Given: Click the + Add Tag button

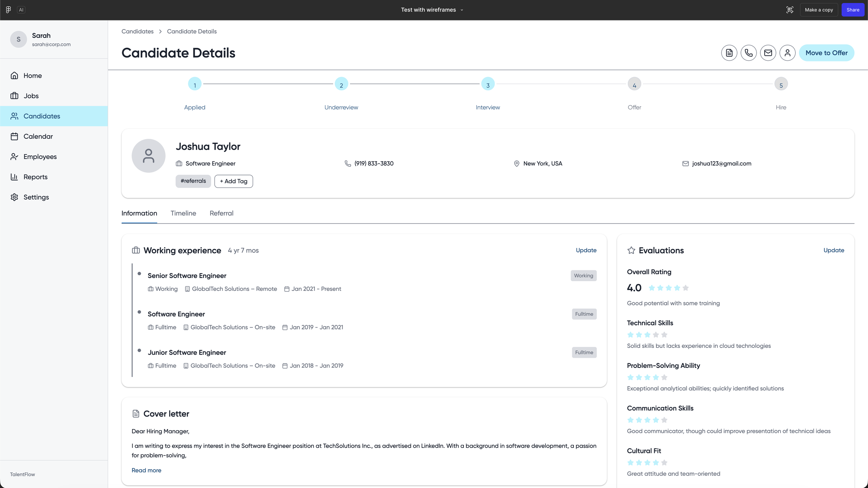Looking at the screenshot, I should 234,181.
